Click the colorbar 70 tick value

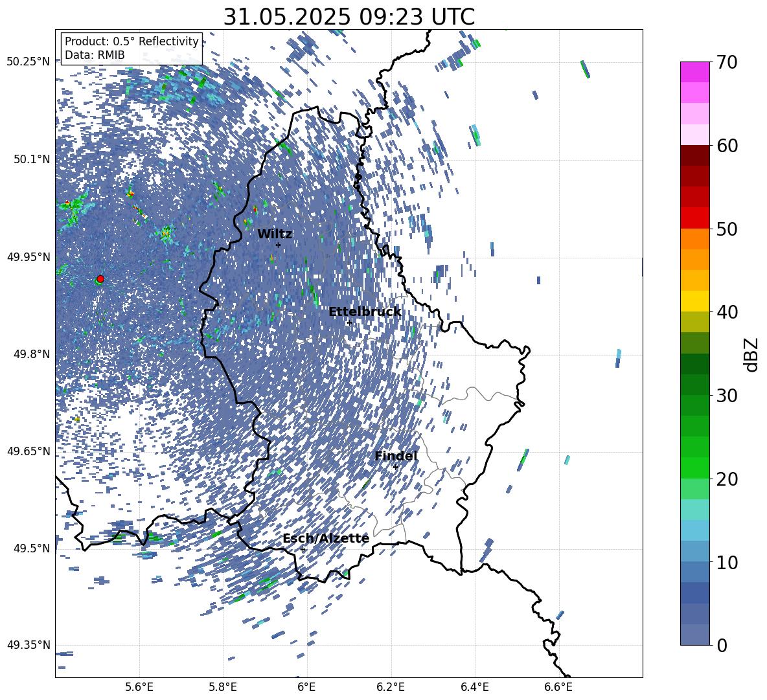pyautogui.click(x=727, y=63)
